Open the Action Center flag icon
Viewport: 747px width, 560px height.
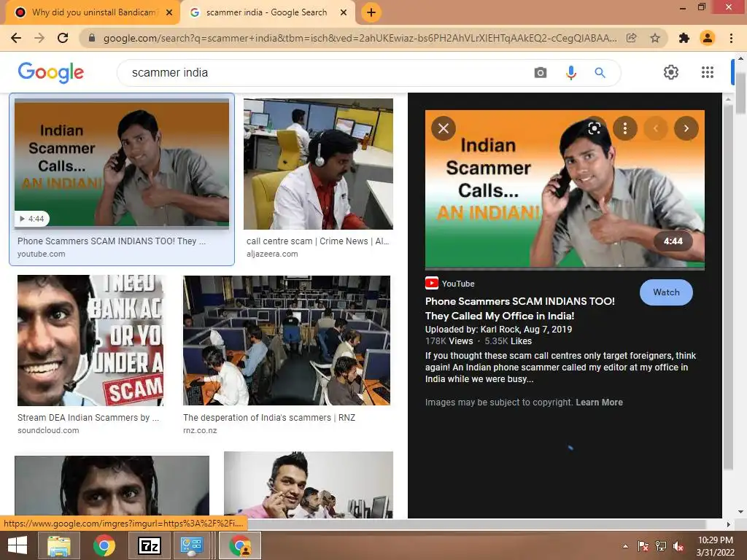click(x=643, y=546)
